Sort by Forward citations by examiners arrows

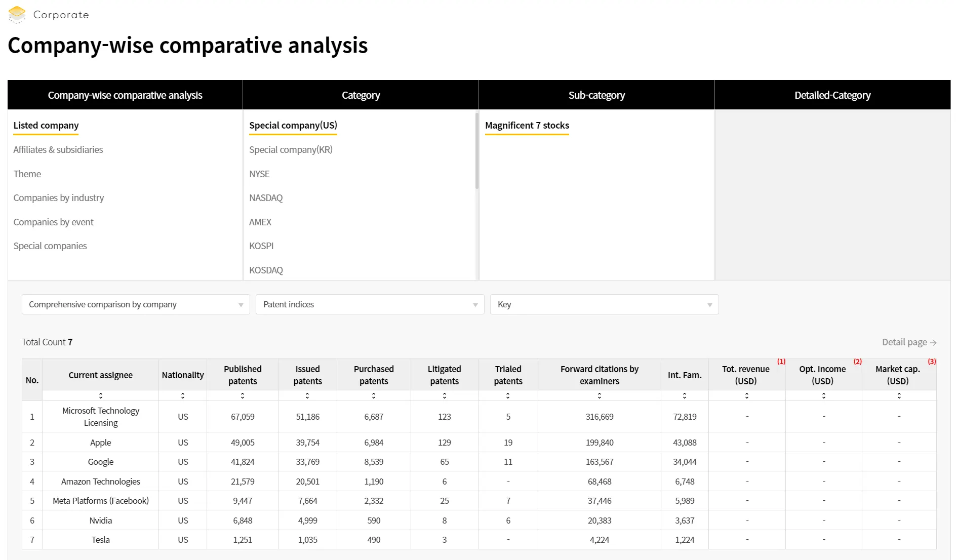tap(600, 395)
